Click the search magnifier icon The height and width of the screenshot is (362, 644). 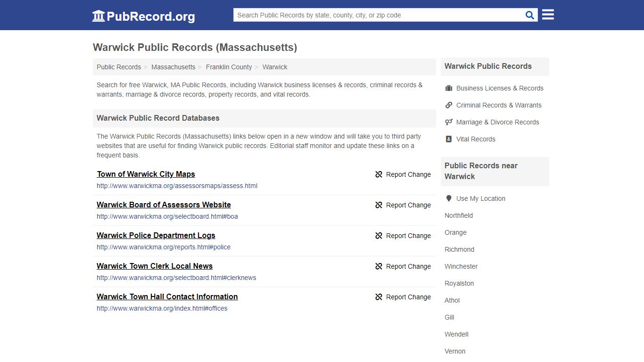coord(530,15)
